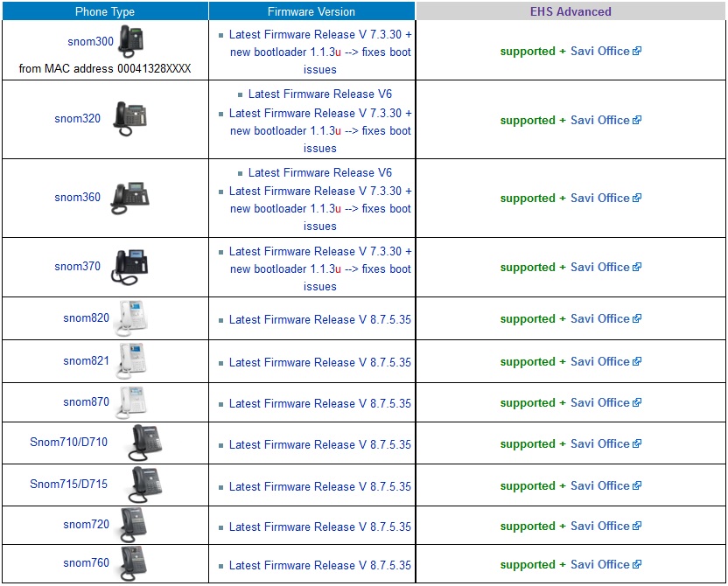Viewport: 728px width, 586px height.
Task: Open snom360 Firmware Release V 7.3.30 link
Action: click(320, 208)
